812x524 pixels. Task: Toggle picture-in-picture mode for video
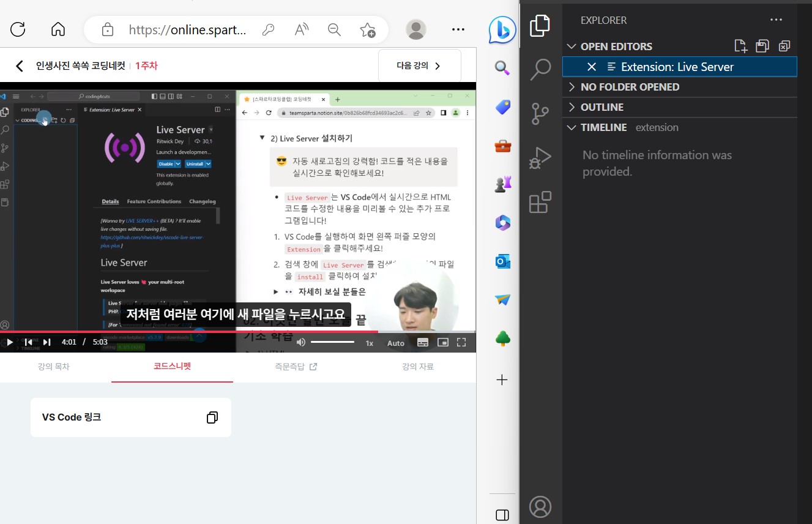(x=443, y=343)
